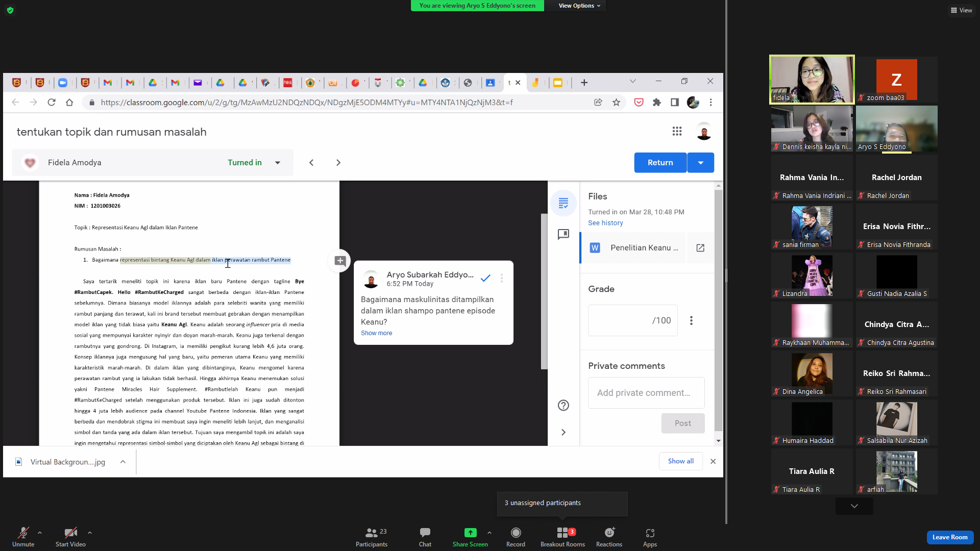Reload the Google Classroom page
This screenshot has width=980, height=551.
coord(52,103)
